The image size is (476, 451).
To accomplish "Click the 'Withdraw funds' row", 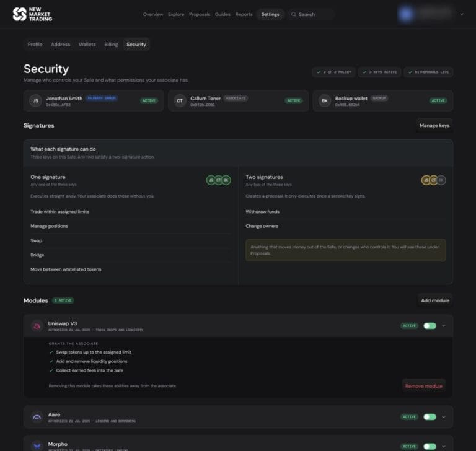I will (x=346, y=211).
